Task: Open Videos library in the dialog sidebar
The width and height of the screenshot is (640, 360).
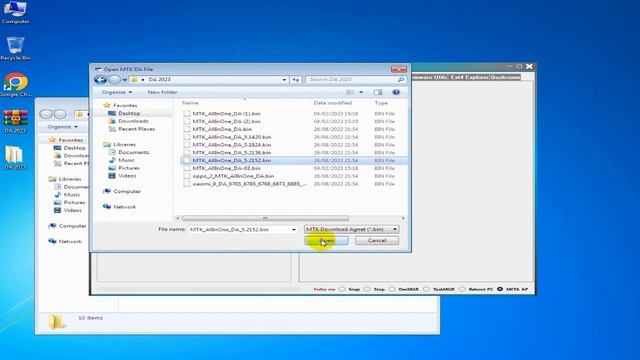Action: coord(127,176)
